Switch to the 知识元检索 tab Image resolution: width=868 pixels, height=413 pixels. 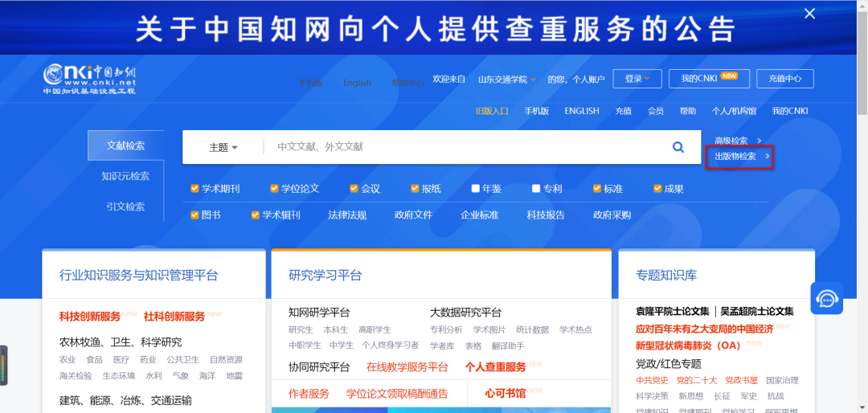tap(125, 176)
